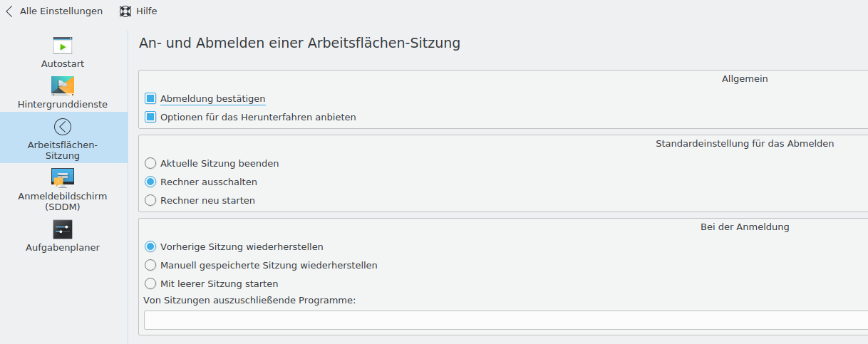Click the Aufgabenplaner label in sidebar
868x344 pixels.
63,248
